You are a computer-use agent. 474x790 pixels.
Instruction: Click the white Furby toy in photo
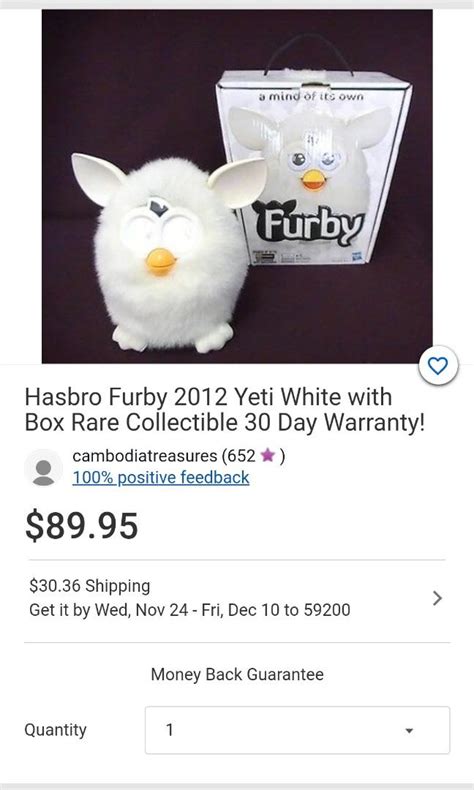pos(169,252)
